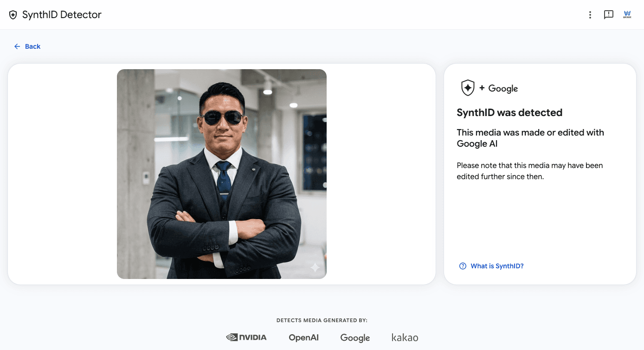Click the sparkle AI mark on image
This screenshot has width=644, height=350.
point(315,267)
